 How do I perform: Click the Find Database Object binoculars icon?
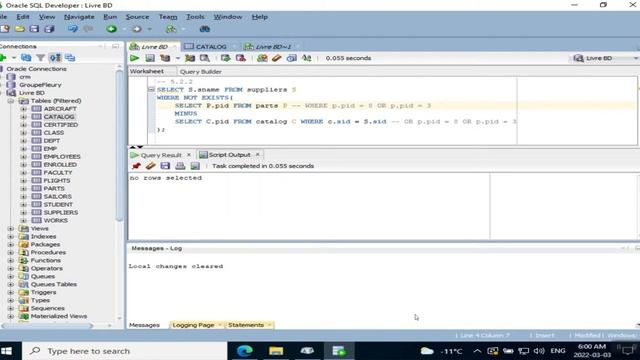coord(204,29)
